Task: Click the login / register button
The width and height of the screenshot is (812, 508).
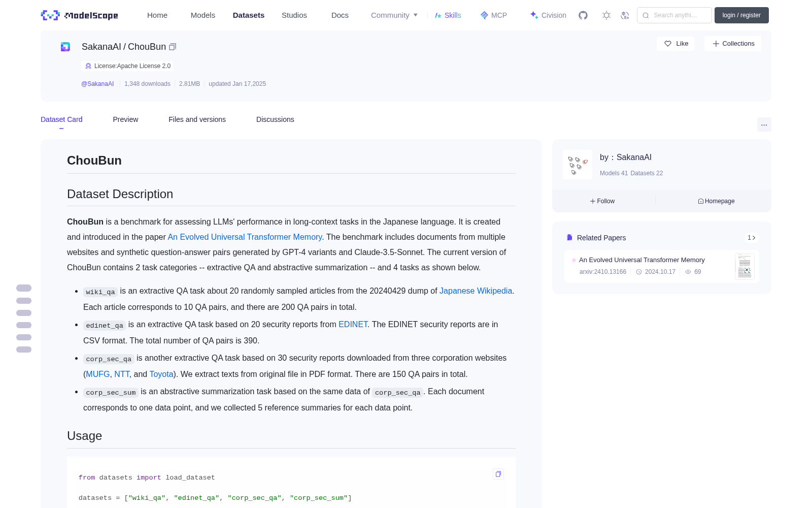Action: pos(741,15)
